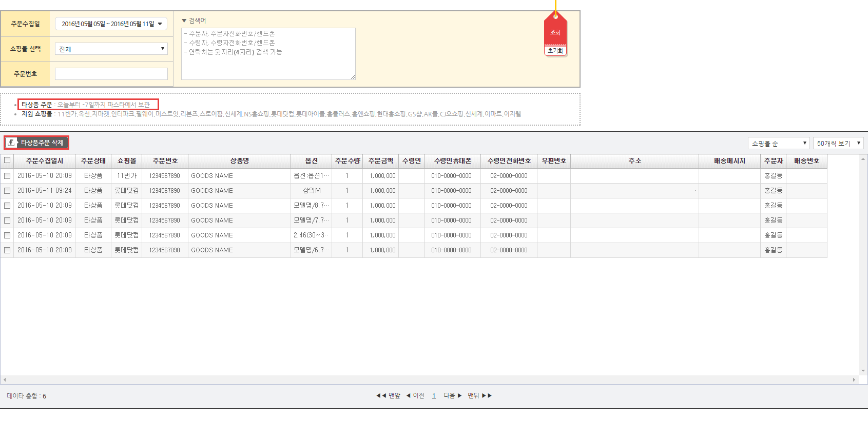Open the 쇼핑몰 순 sort dropdown

[778, 143]
